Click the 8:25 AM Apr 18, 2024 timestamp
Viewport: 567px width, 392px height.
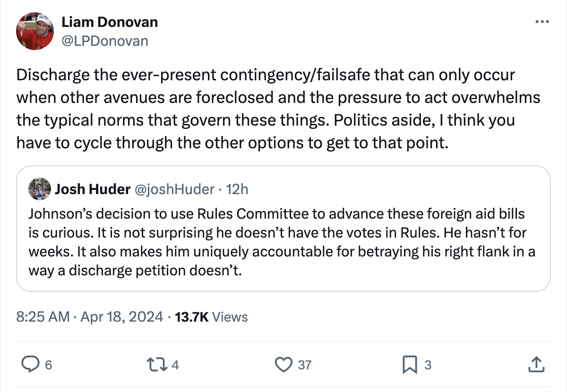point(90,316)
